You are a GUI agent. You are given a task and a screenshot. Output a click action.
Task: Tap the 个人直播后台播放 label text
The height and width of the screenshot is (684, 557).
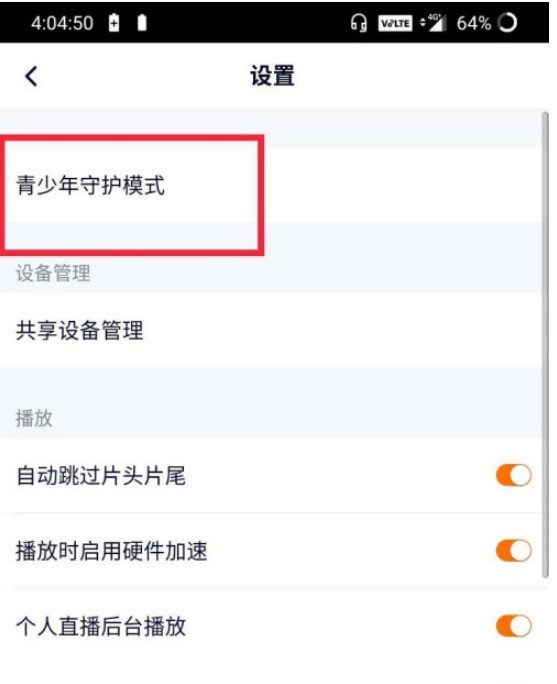[101, 626]
